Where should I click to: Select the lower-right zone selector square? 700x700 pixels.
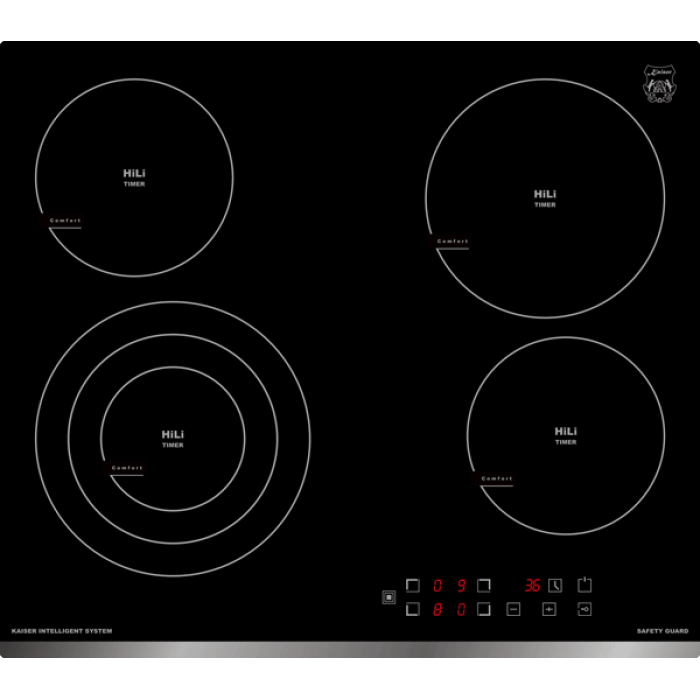(x=483, y=608)
